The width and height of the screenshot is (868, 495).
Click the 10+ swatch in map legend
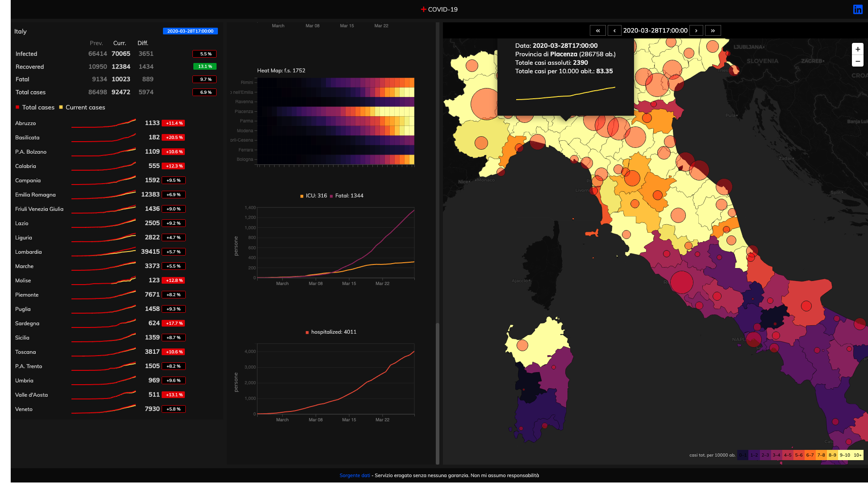(857, 455)
